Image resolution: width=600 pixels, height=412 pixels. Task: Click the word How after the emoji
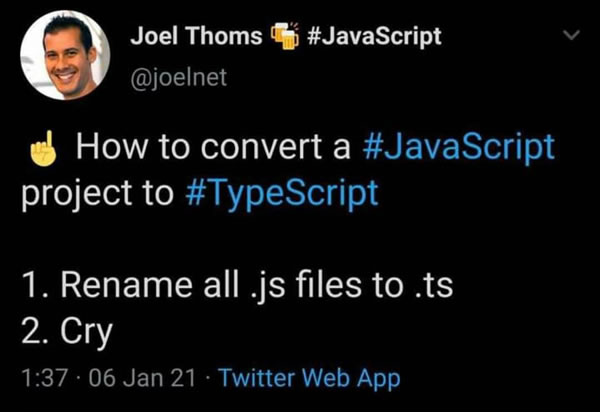[x=112, y=146]
